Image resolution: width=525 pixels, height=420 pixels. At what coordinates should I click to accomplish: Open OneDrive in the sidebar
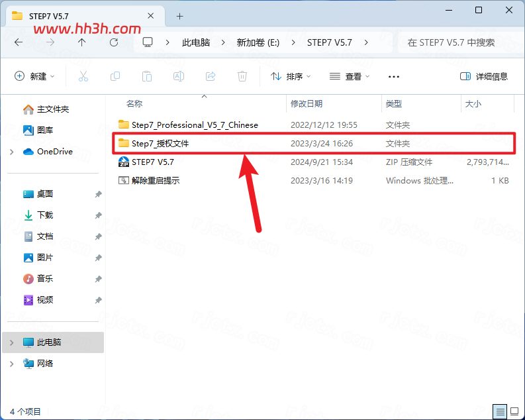54,152
